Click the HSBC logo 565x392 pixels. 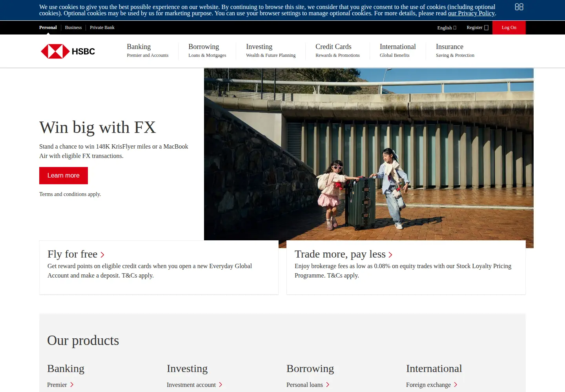click(68, 51)
